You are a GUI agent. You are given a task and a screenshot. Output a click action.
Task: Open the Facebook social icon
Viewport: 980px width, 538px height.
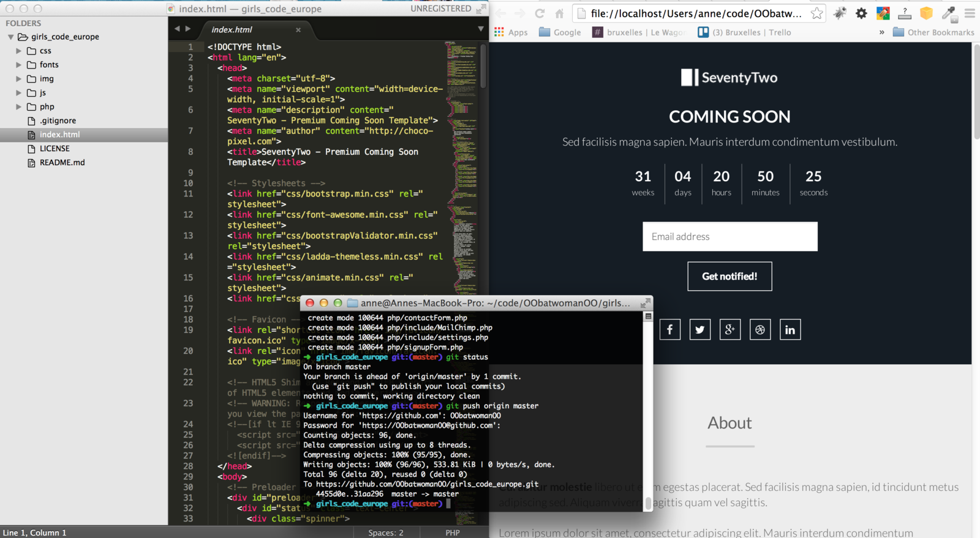click(670, 330)
